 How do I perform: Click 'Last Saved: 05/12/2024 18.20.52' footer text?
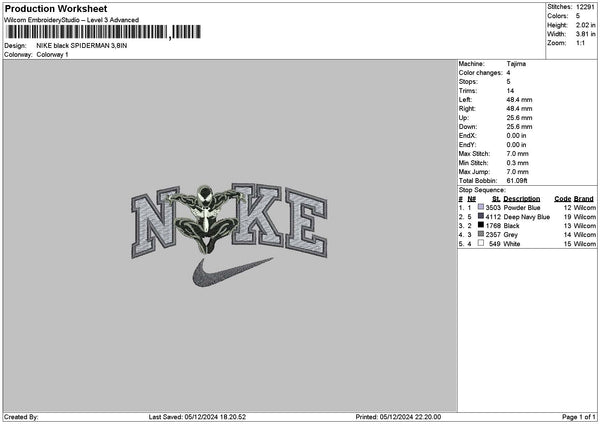click(x=197, y=417)
